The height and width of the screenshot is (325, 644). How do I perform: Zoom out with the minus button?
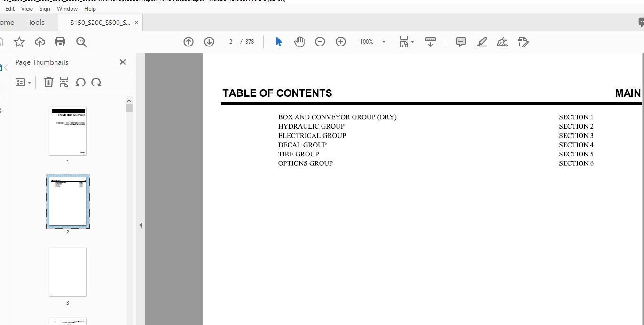click(x=320, y=42)
